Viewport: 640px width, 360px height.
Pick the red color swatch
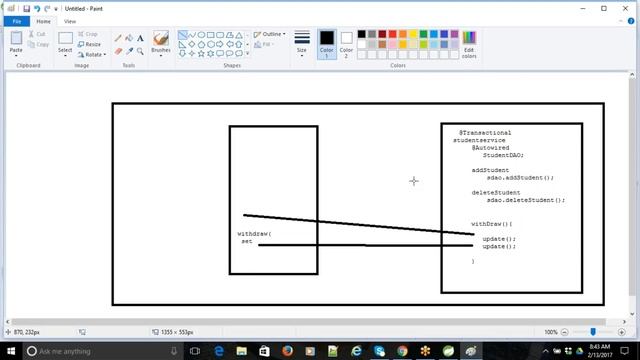[393, 34]
